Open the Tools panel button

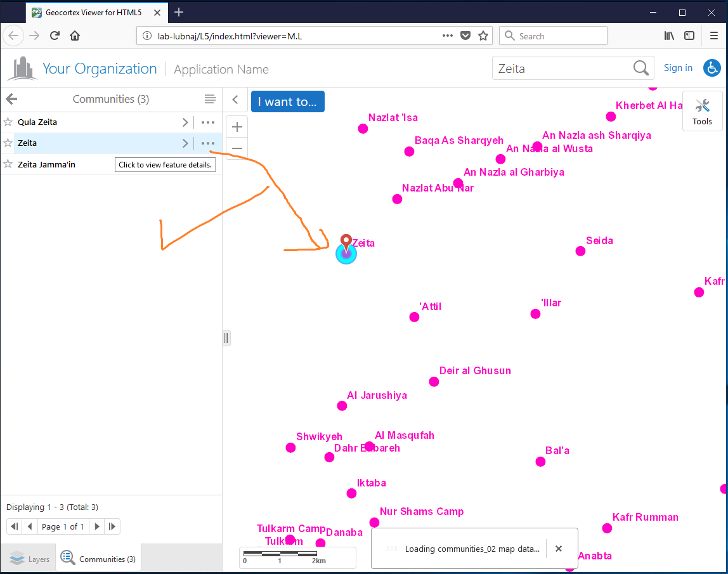[702, 112]
